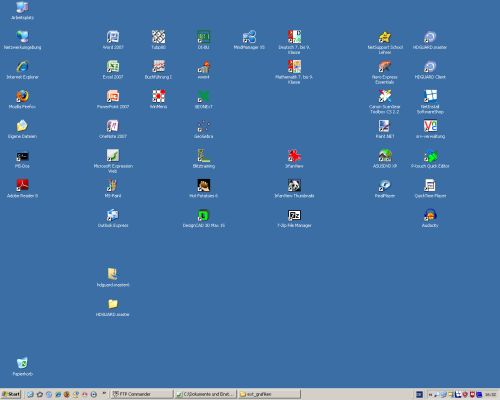
Task: Select the Word 2007 shortcut
Action: 113,37
